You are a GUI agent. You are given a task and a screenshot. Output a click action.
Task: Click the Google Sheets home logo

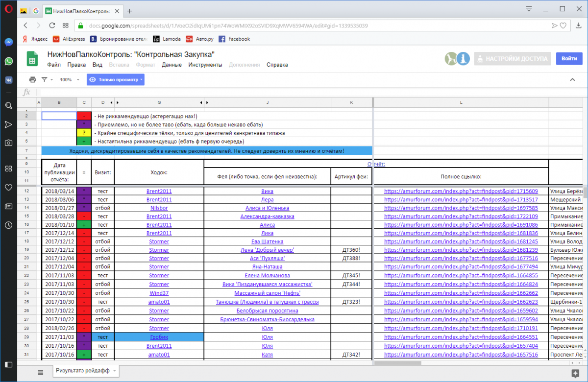32,59
